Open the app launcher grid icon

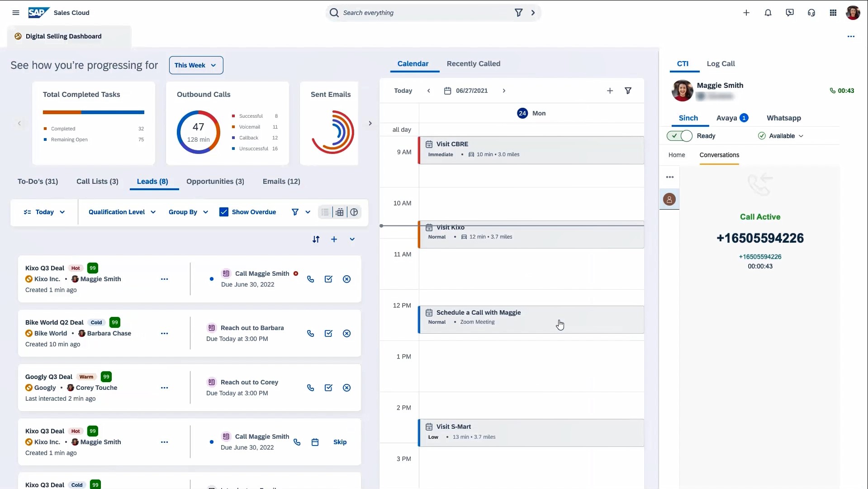tap(833, 13)
